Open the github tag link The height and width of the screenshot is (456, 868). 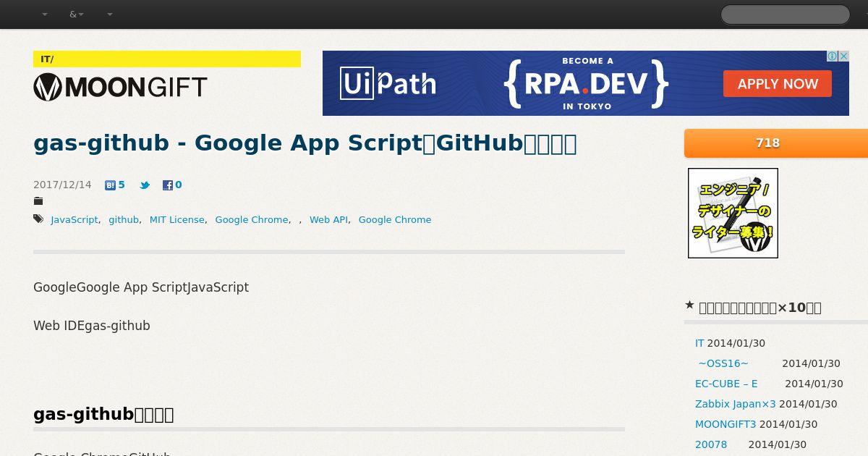click(x=124, y=219)
